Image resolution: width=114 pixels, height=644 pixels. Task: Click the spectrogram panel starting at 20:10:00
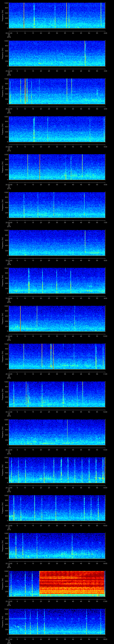(57, 356)
